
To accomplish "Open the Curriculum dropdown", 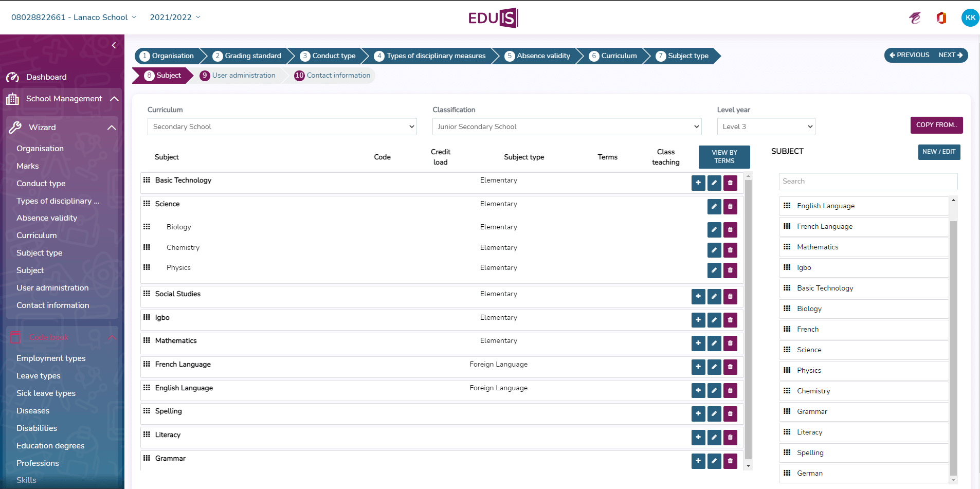I will 282,126.
